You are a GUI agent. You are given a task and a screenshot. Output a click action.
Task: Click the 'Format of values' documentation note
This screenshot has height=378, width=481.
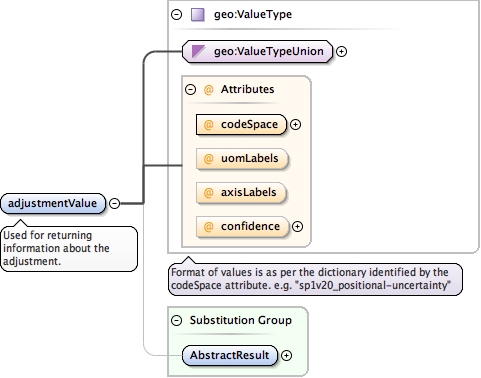click(x=315, y=279)
